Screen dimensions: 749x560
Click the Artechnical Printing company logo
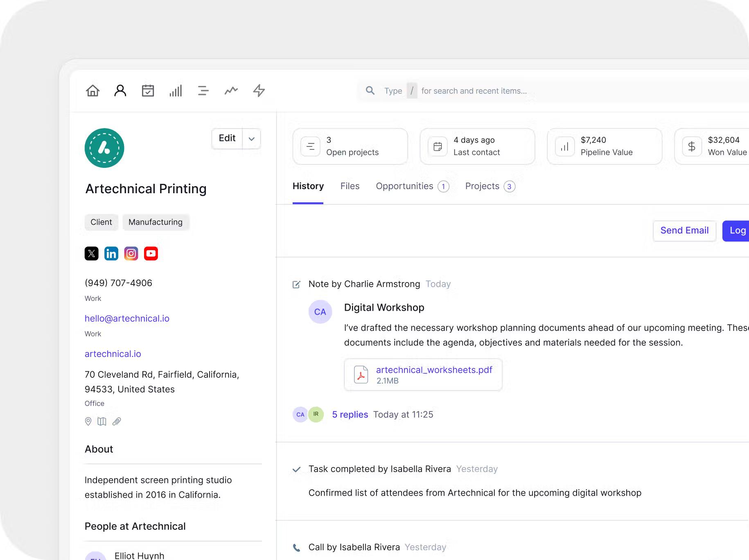[104, 148]
